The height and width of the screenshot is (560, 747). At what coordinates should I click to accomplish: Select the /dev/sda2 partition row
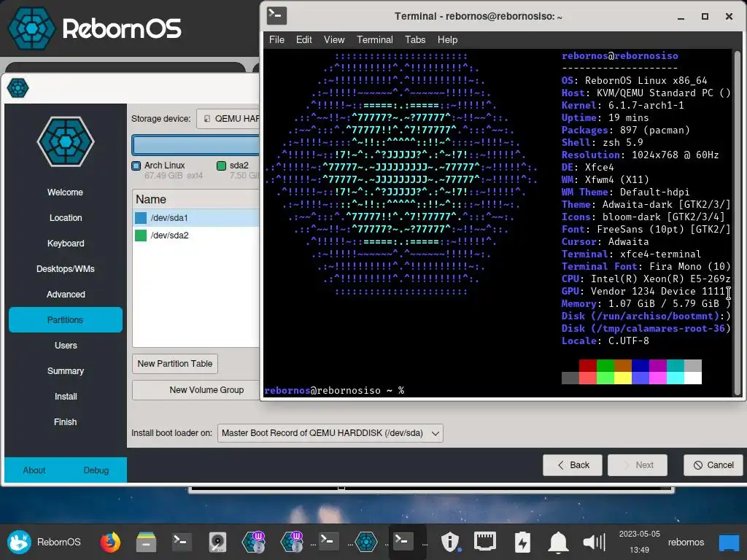[x=196, y=236]
